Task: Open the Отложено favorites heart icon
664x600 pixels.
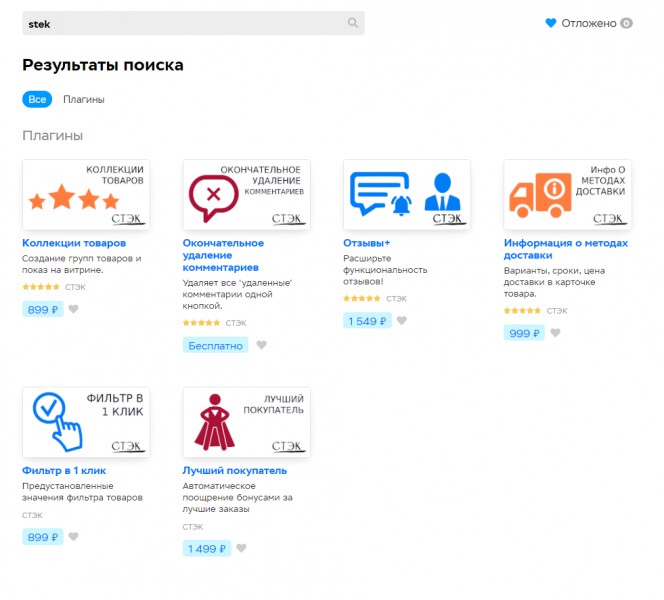Action: click(x=550, y=23)
